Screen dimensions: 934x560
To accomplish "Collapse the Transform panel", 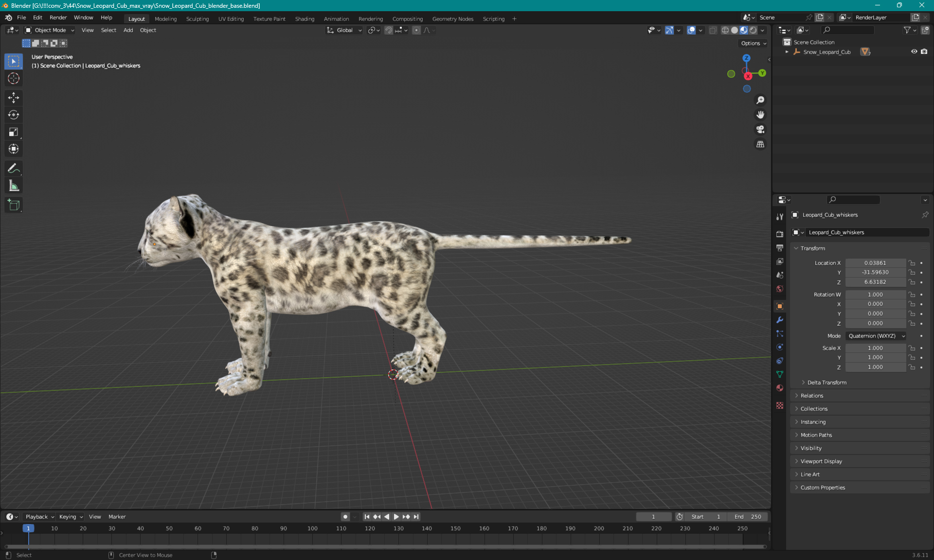I will pos(813,248).
